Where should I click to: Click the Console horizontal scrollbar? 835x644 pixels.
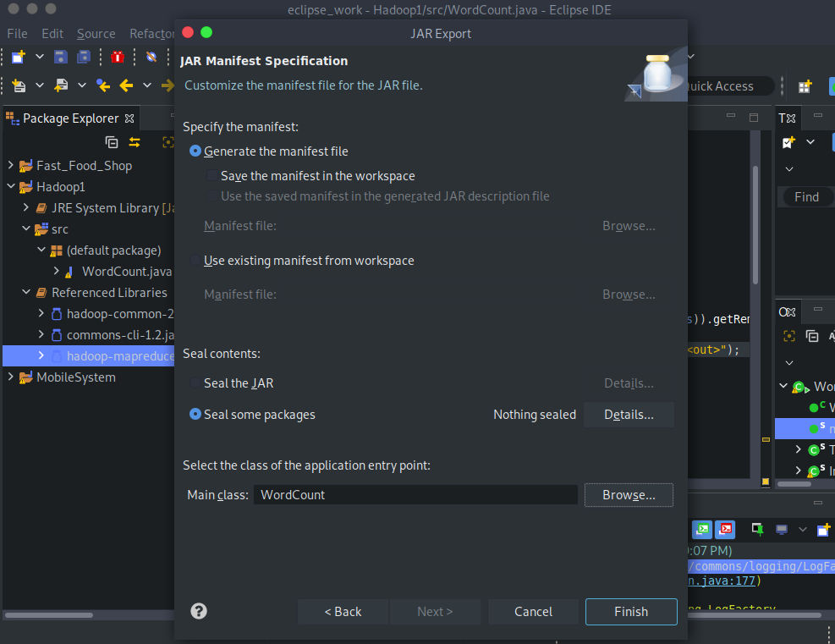click(x=754, y=614)
